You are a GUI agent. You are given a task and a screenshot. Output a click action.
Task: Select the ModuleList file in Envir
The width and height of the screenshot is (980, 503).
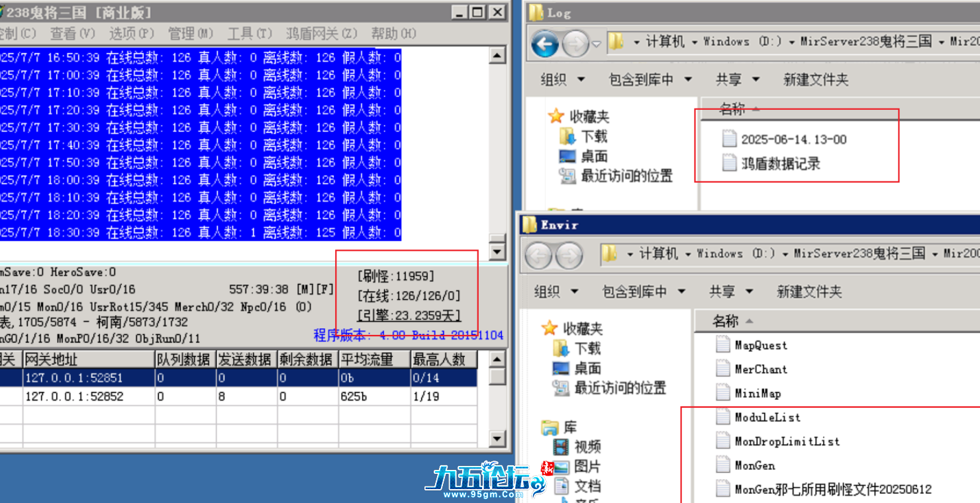pos(767,418)
